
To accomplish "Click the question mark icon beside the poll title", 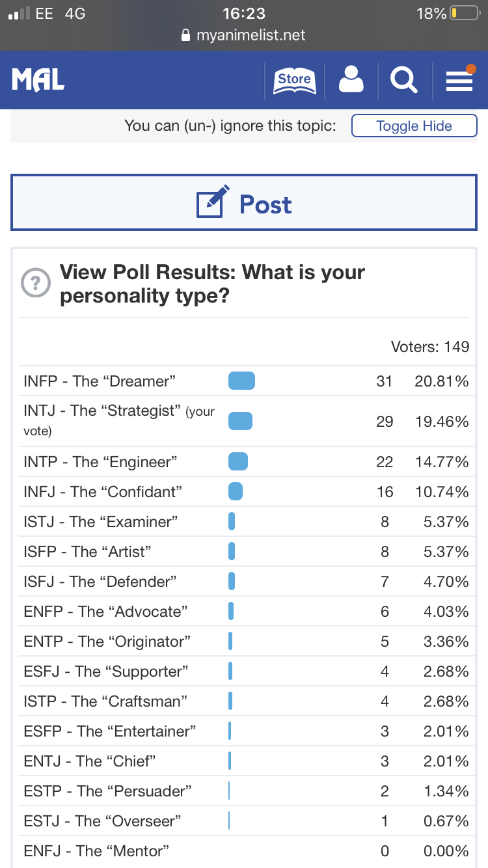I will 36,283.
